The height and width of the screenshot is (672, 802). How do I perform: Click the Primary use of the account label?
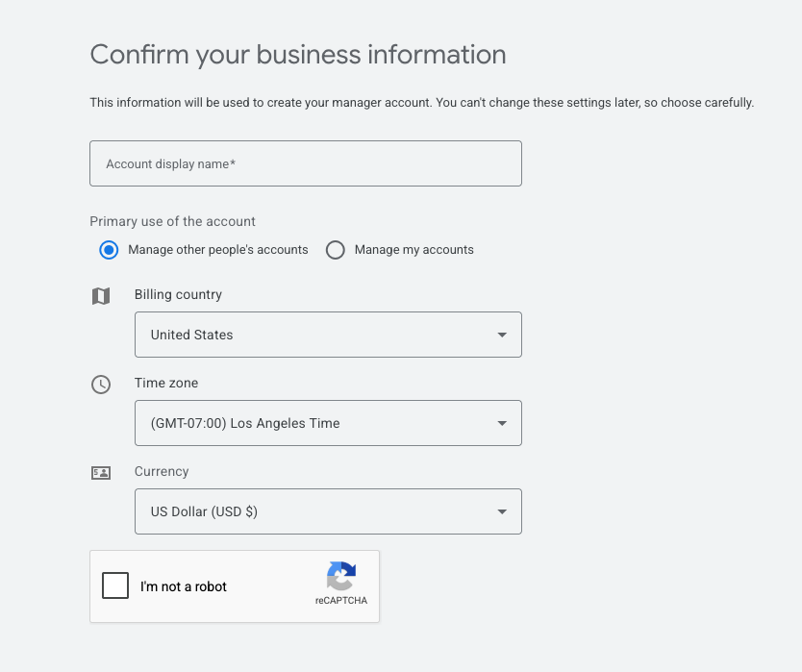point(172,221)
